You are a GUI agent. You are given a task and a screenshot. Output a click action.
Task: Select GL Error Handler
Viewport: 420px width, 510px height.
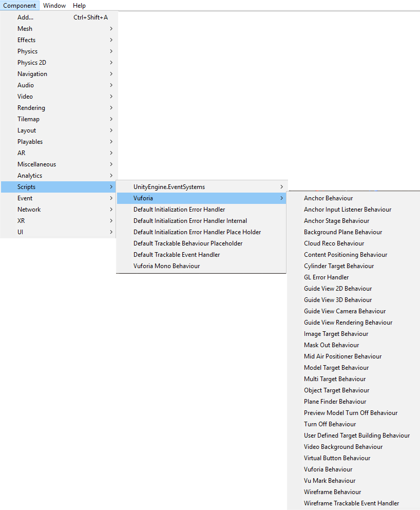(354, 277)
